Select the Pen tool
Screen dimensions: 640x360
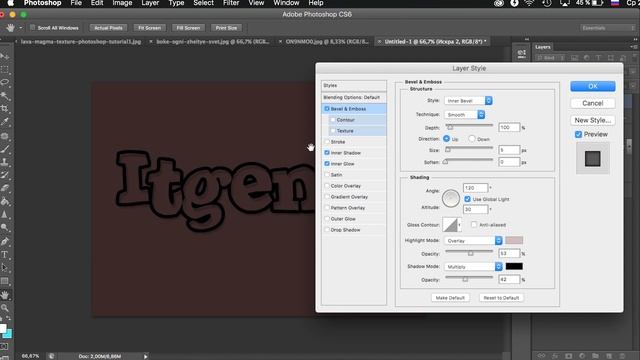coord(5,241)
